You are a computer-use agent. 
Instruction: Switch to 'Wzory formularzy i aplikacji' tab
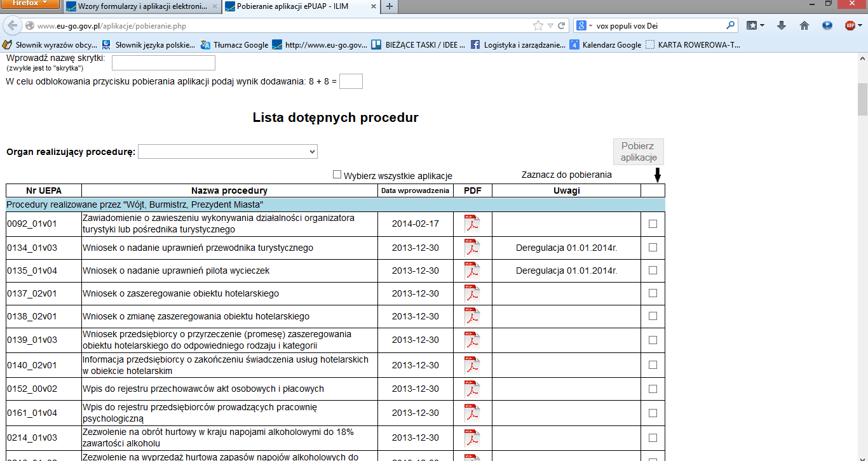pos(142,7)
